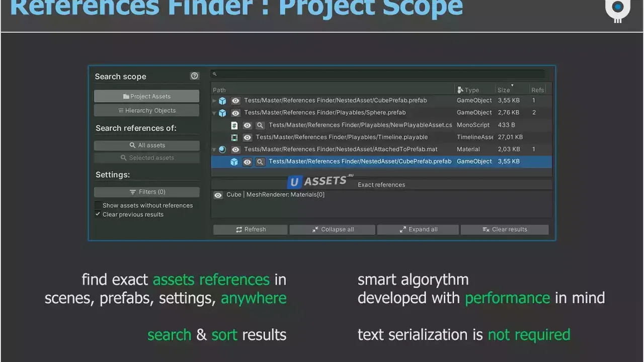Click the timeline icon of Timeline.playable

234,137
